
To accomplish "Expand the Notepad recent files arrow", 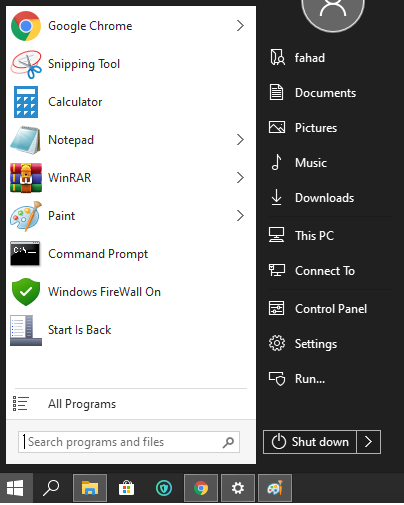I will [x=240, y=140].
